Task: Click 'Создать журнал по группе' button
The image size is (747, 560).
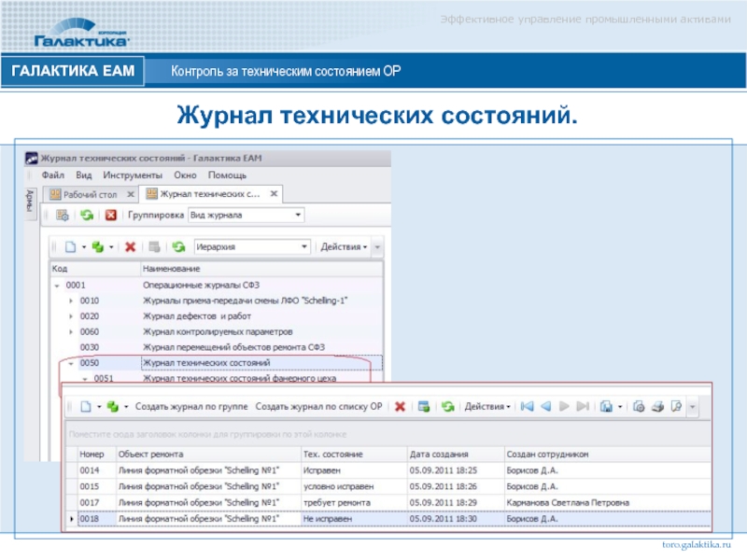Action: pos(191,407)
